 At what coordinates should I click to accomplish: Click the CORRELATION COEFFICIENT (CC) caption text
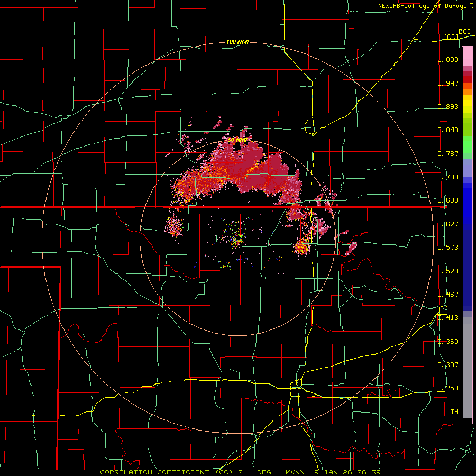click(x=166, y=472)
